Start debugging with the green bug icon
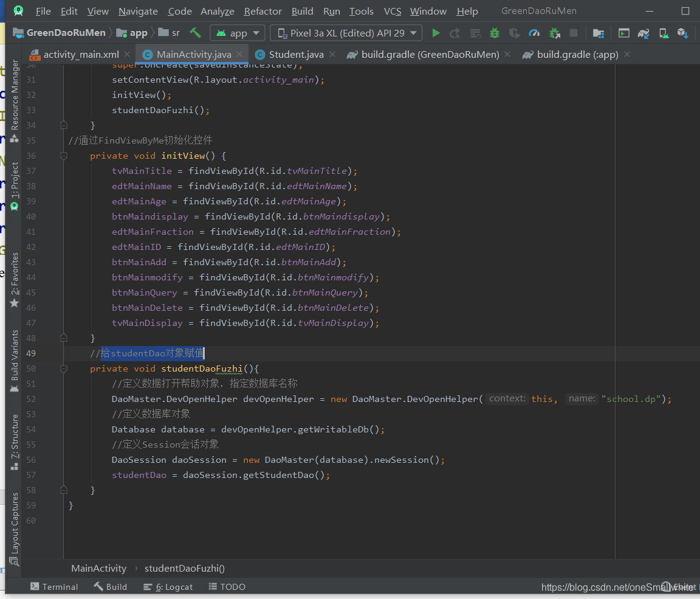700x599 pixels. click(495, 33)
